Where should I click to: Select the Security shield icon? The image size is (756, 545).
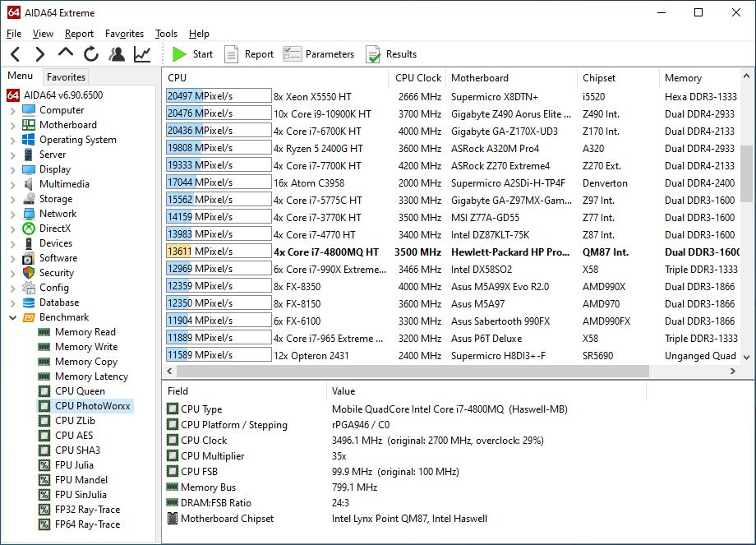click(29, 273)
